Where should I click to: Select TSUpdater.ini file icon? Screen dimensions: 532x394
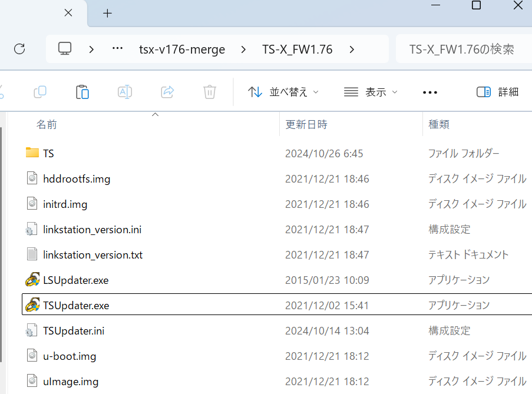pos(32,330)
